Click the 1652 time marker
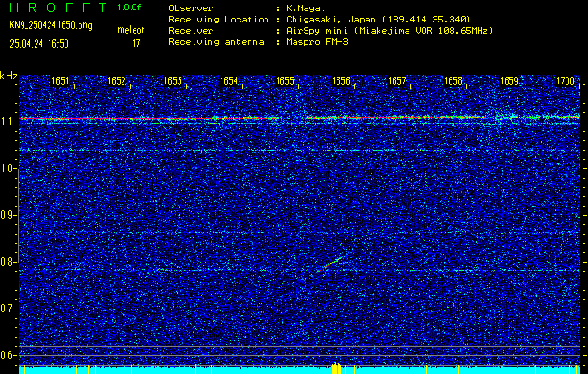This screenshot has width=588, height=374. (x=117, y=80)
